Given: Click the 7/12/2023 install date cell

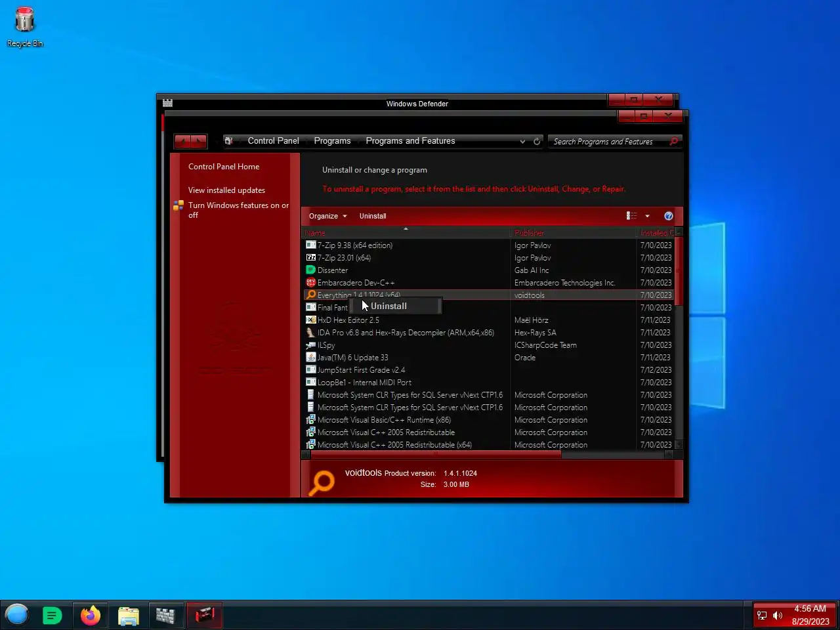Looking at the screenshot, I should (x=656, y=369).
